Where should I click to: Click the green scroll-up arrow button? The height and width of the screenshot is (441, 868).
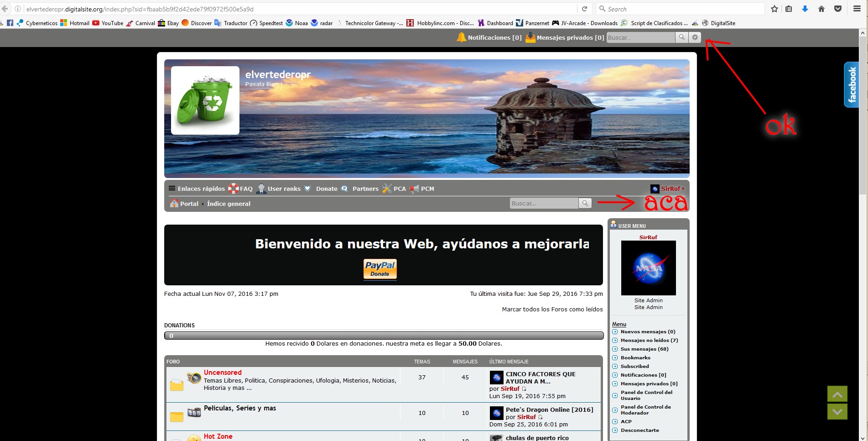pyautogui.click(x=837, y=394)
